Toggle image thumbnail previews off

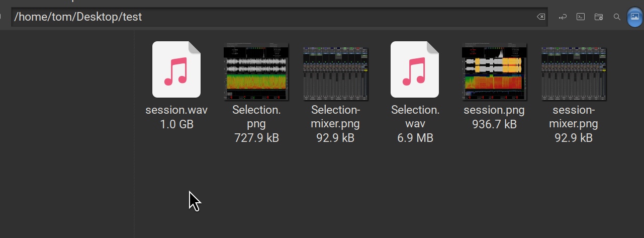[635, 17]
